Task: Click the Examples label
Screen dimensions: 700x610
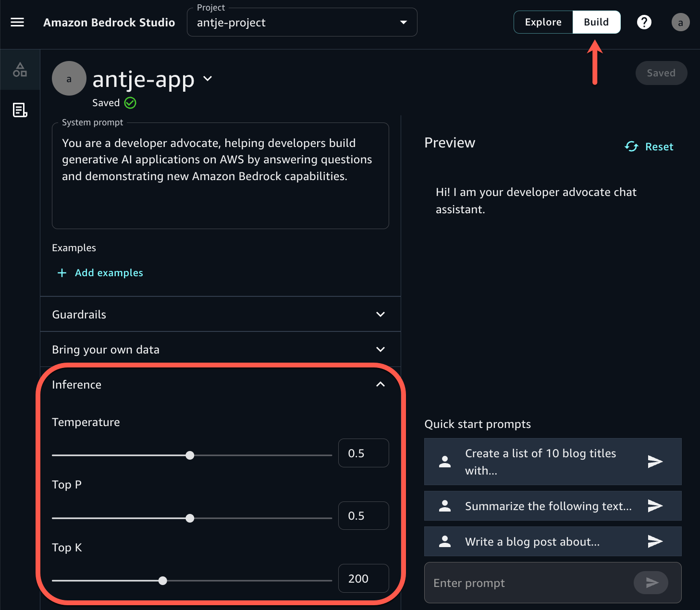Action: tap(74, 248)
